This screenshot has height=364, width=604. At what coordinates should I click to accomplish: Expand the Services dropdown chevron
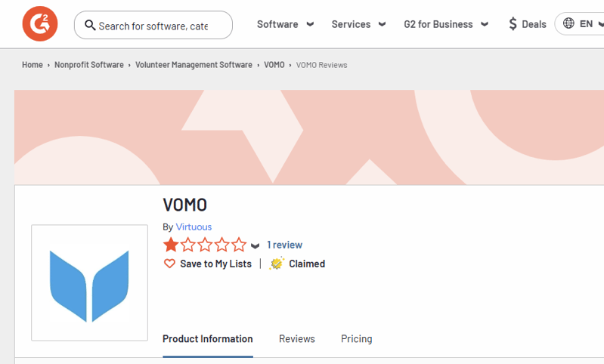(x=382, y=24)
